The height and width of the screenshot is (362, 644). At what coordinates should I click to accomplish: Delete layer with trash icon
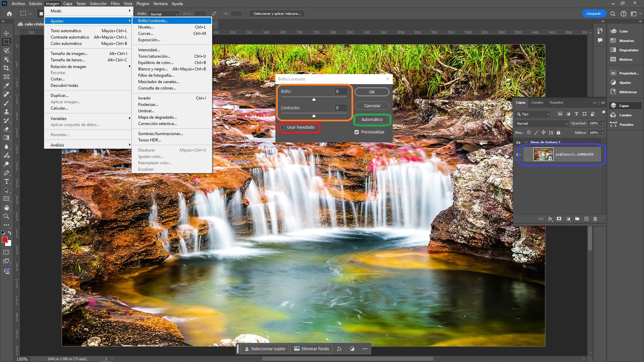tap(595, 219)
